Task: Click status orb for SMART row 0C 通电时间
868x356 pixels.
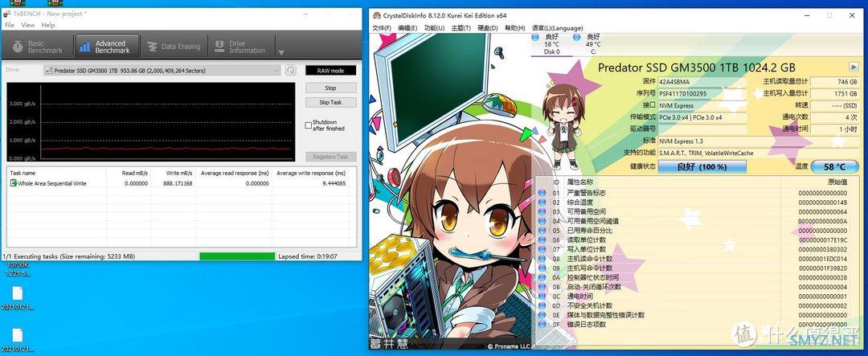Action: 542,297
